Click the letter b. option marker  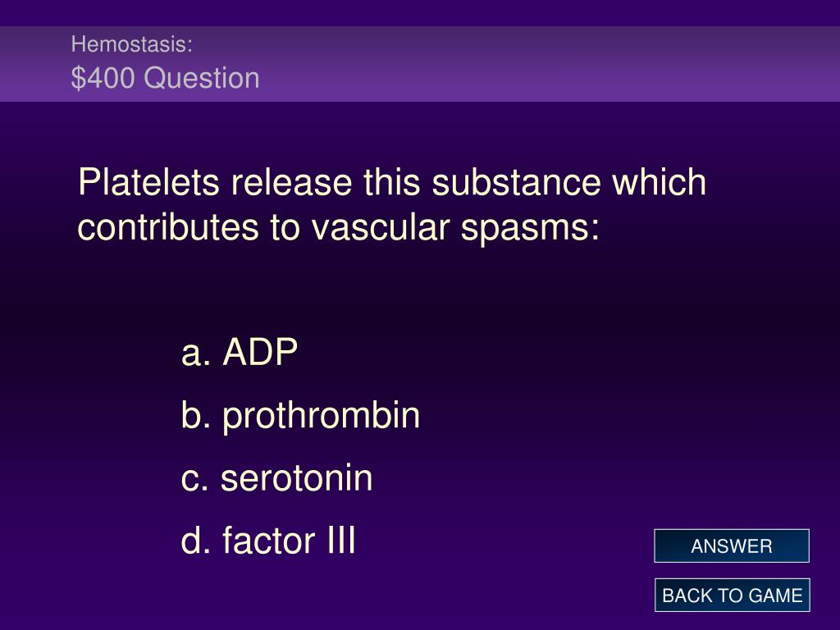tap(196, 414)
